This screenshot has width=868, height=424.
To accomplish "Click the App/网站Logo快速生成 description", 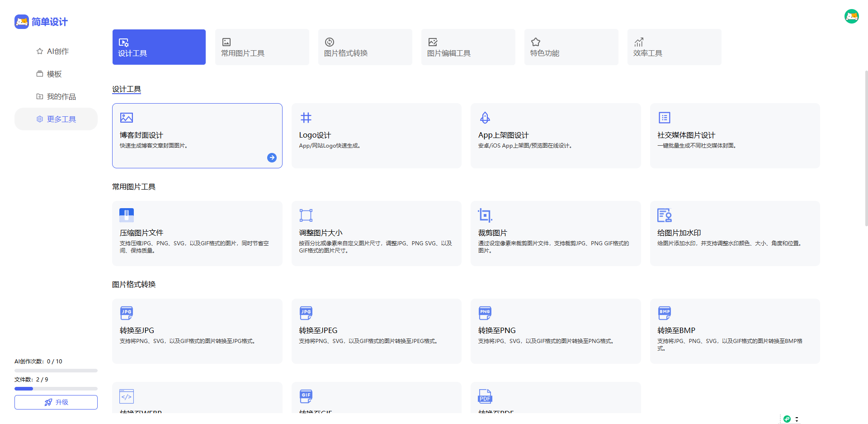I will [330, 146].
